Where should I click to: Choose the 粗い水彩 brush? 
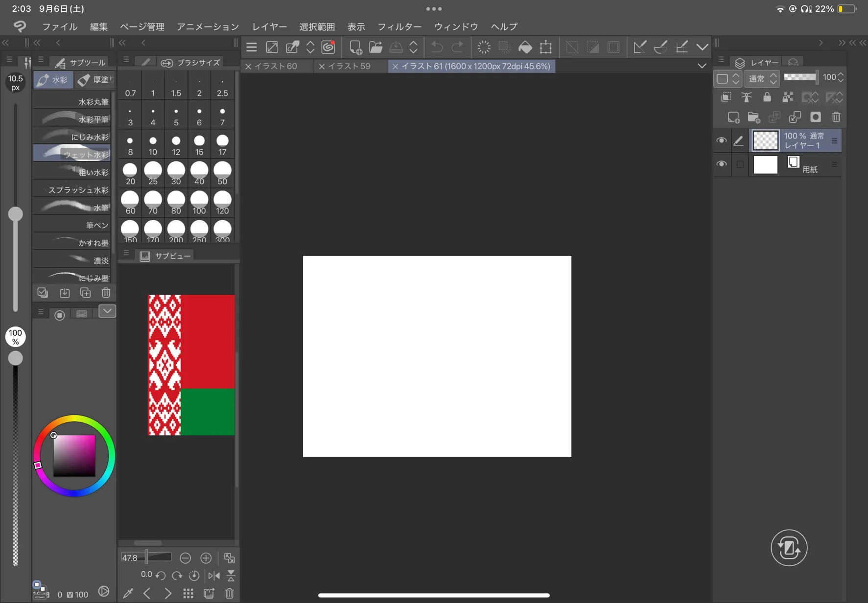(x=72, y=172)
